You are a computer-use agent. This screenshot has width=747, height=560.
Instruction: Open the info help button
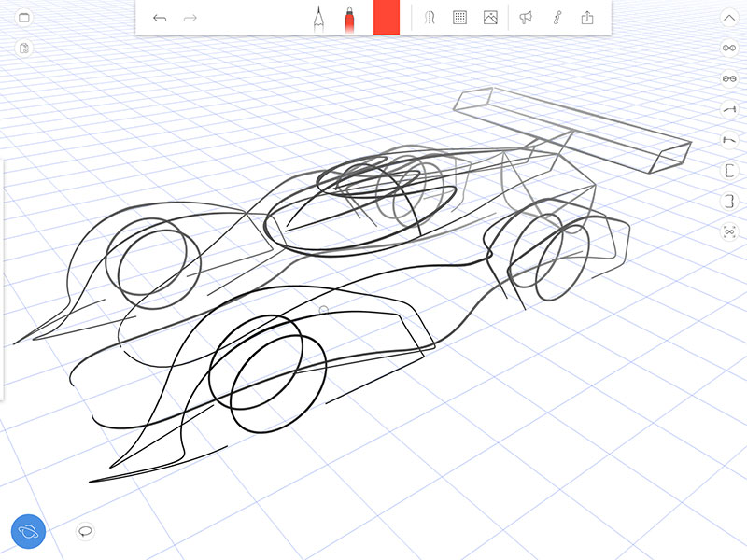[557, 18]
